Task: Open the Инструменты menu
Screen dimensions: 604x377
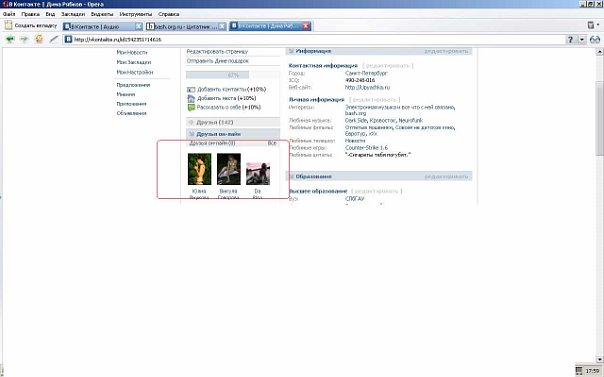Action: (x=136, y=14)
